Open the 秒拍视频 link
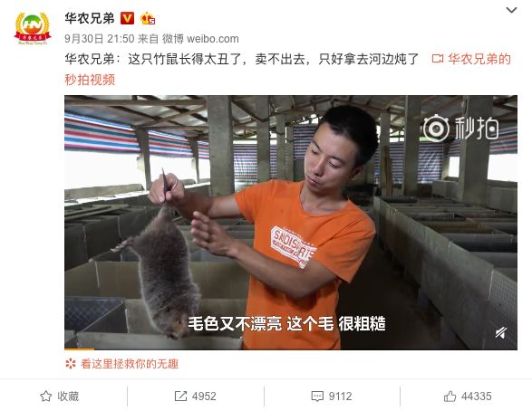Viewport: 532px width, 411px height. coord(90,80)
